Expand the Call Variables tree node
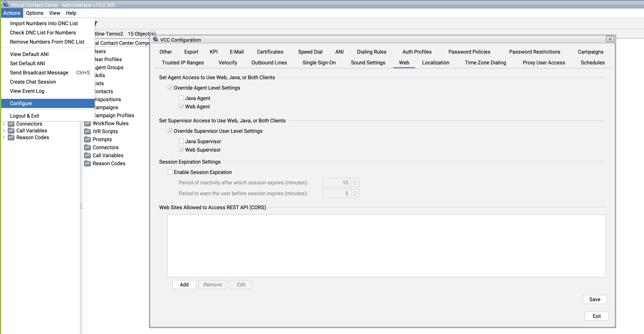 pos(4,131)
